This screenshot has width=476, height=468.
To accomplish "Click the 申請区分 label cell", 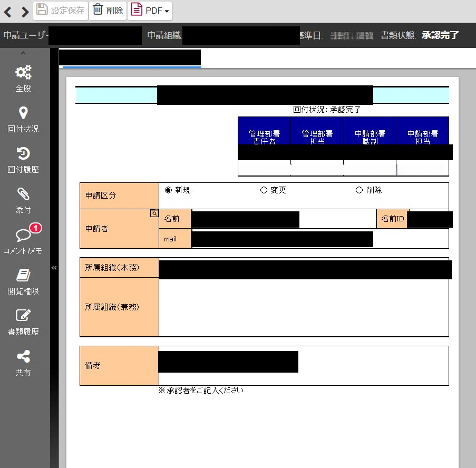I will point(119,196).
